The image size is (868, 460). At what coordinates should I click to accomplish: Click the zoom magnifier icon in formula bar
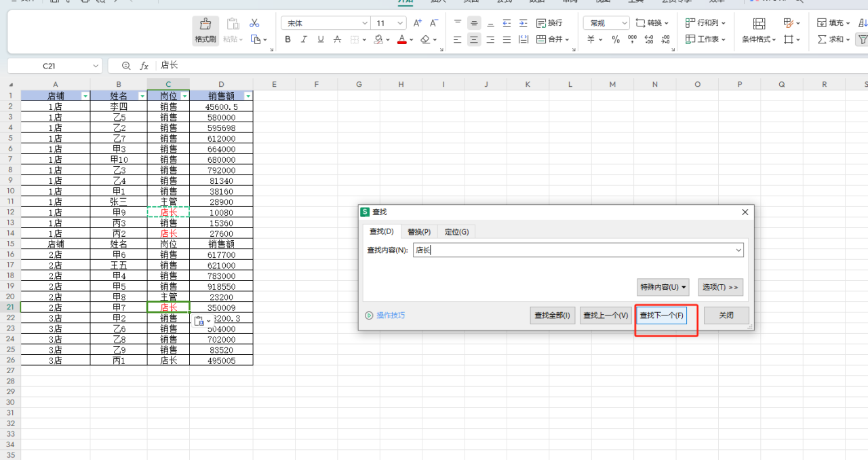125,66
